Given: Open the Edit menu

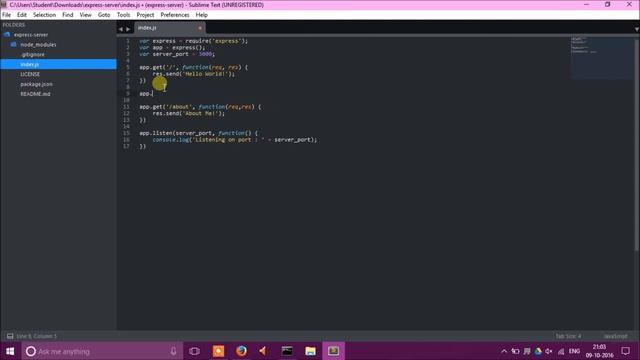Looking at the screenshot, I should pyautogui.click(x=22, y=15).
